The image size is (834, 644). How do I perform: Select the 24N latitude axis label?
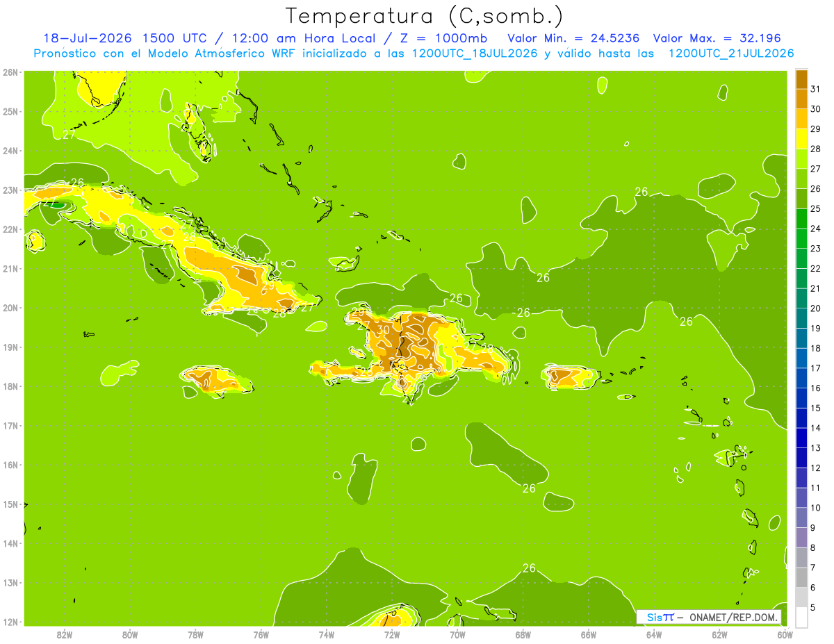click(10, 151)
